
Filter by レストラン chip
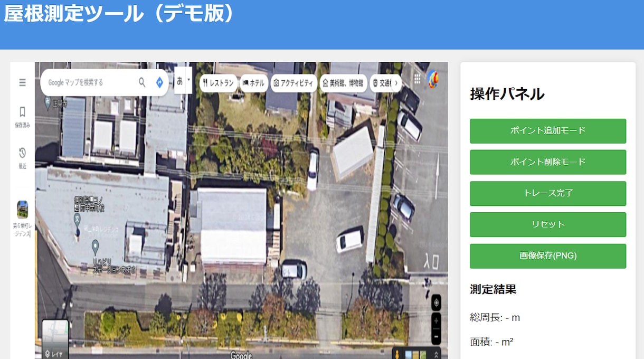tap(219, 83)
